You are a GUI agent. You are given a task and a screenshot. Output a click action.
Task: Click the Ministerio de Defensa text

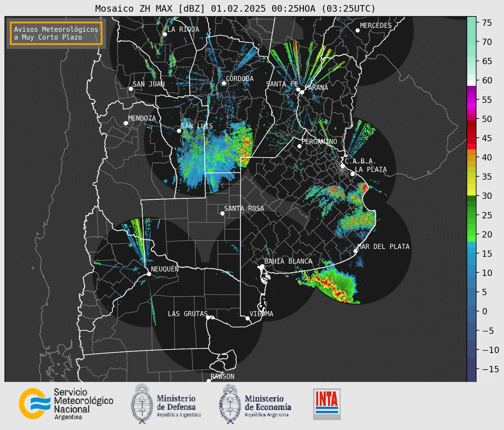point(179,406)
